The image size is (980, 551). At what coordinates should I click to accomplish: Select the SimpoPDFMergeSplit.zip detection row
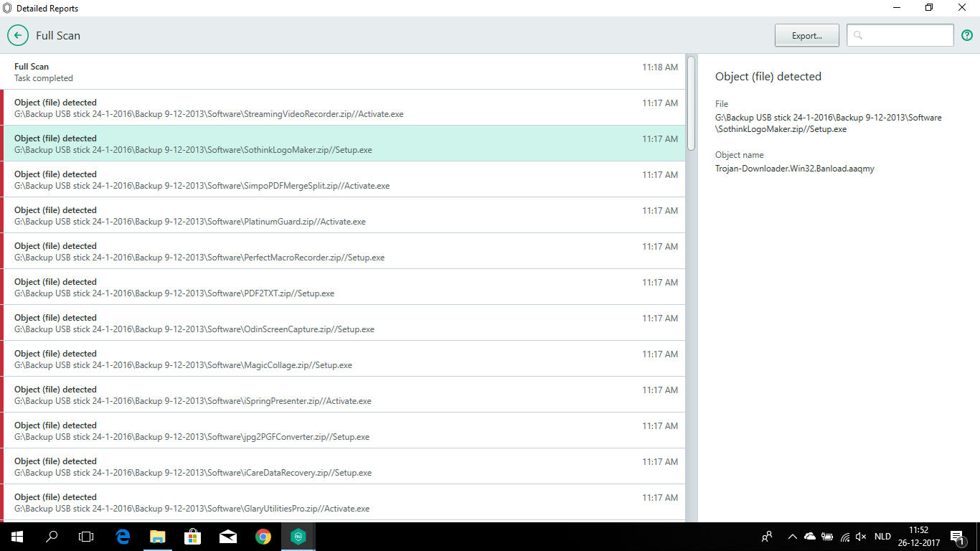[x=342, y=179]
